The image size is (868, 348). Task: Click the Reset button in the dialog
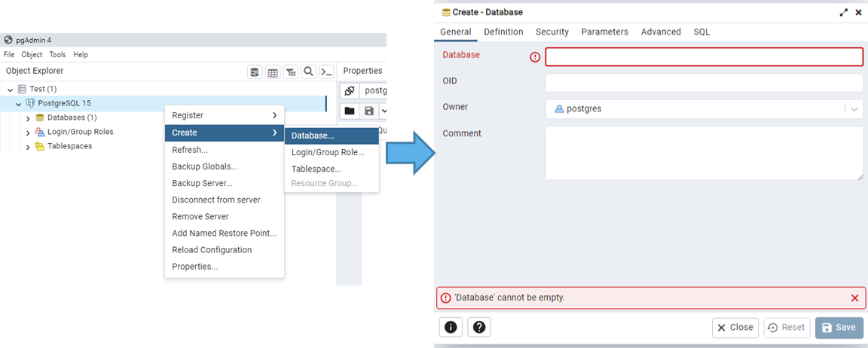click(x=787, y=328)
